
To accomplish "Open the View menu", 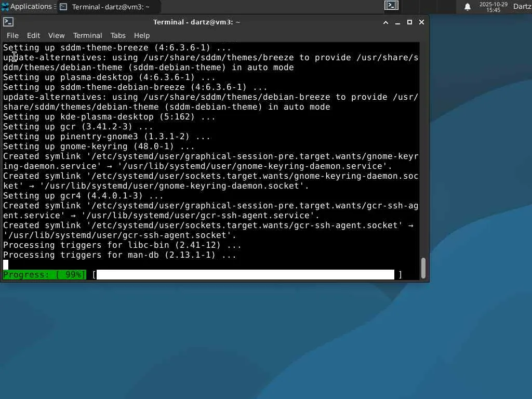I will tap(56, 35).
